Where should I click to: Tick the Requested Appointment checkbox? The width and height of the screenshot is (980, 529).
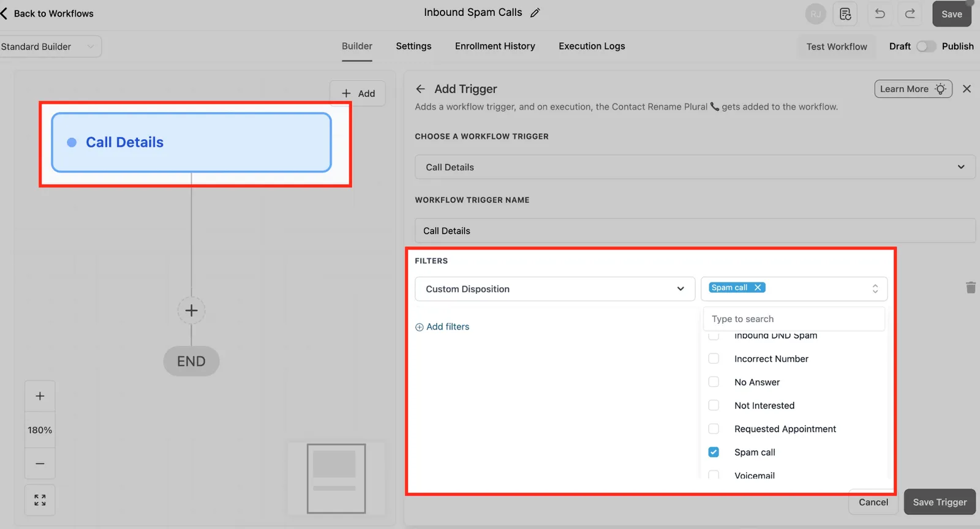[714, 429]
